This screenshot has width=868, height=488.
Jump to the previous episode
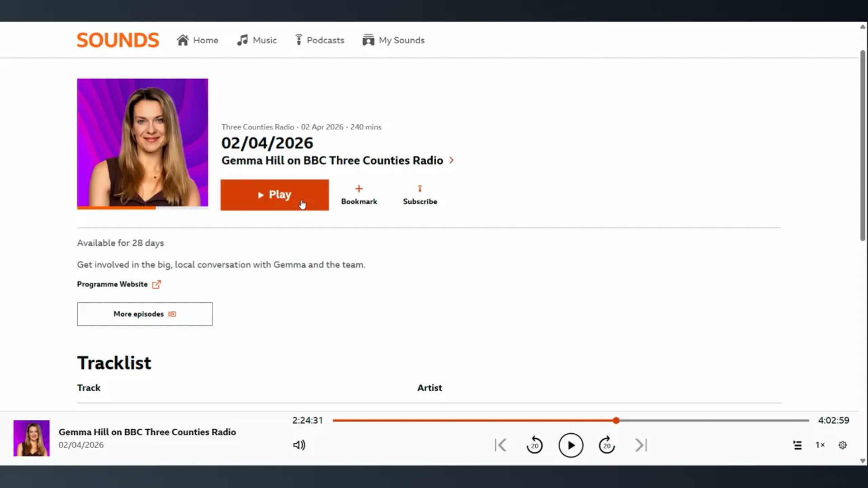pos(500,445)
